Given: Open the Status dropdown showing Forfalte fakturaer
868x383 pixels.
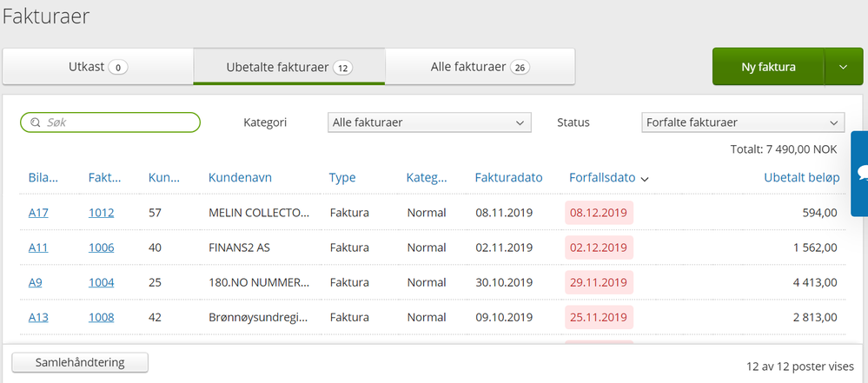Looking at the screenshot, I should click(743, 122).
